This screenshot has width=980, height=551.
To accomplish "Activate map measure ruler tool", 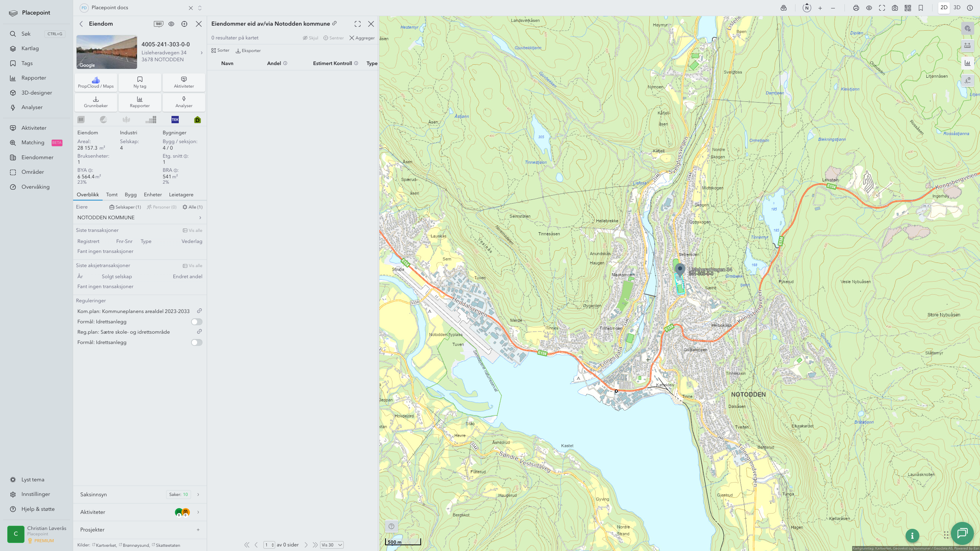I will point(967,46).
